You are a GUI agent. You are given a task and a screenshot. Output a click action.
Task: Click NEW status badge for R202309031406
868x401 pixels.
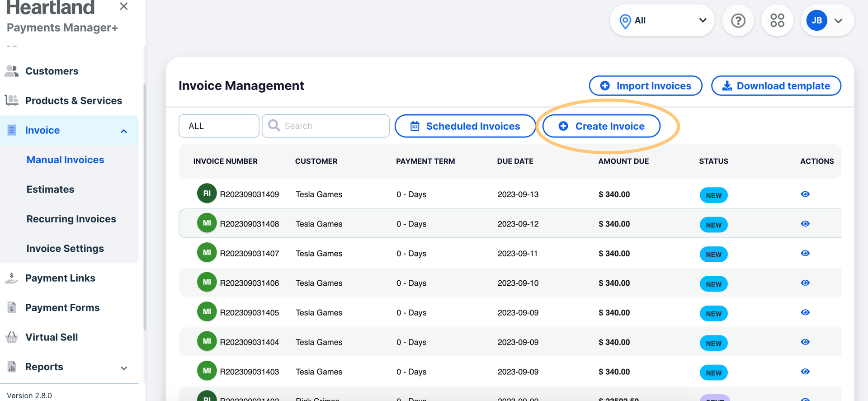(713, 284)
